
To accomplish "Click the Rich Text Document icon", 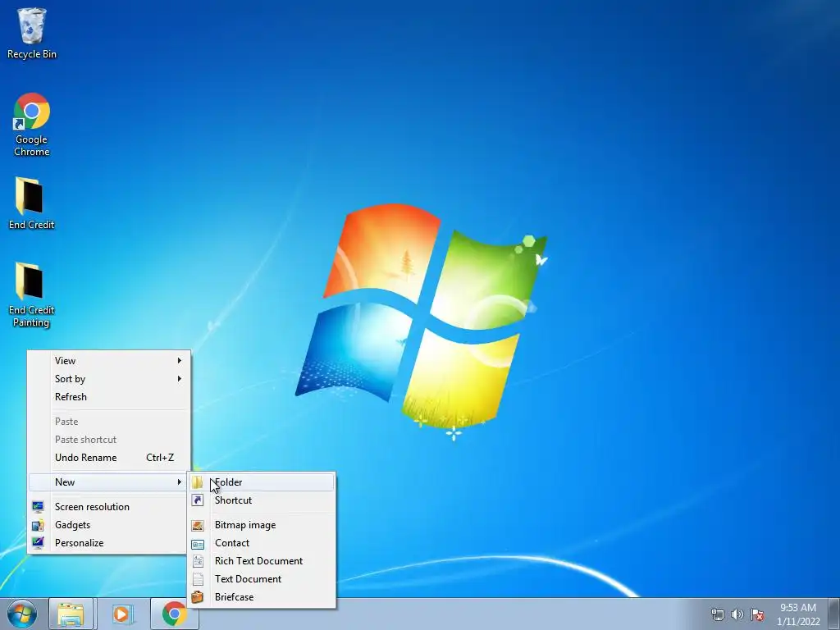I will coord(198,561).
